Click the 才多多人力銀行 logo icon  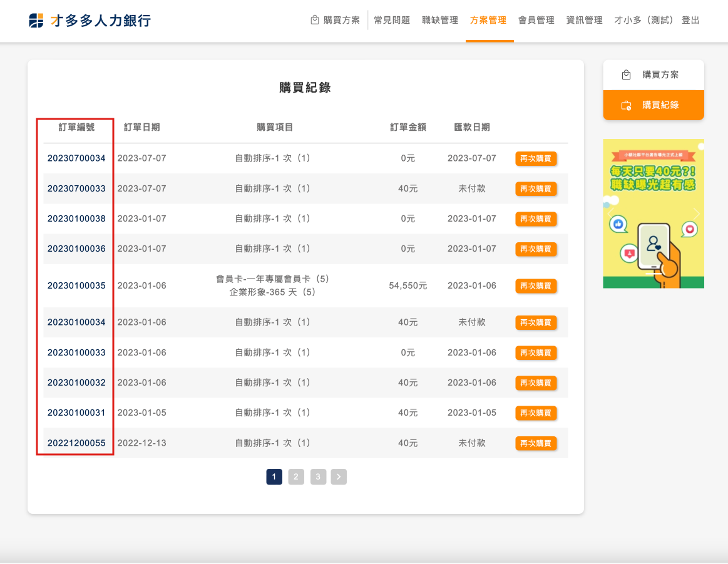click(x=37, y=21)
